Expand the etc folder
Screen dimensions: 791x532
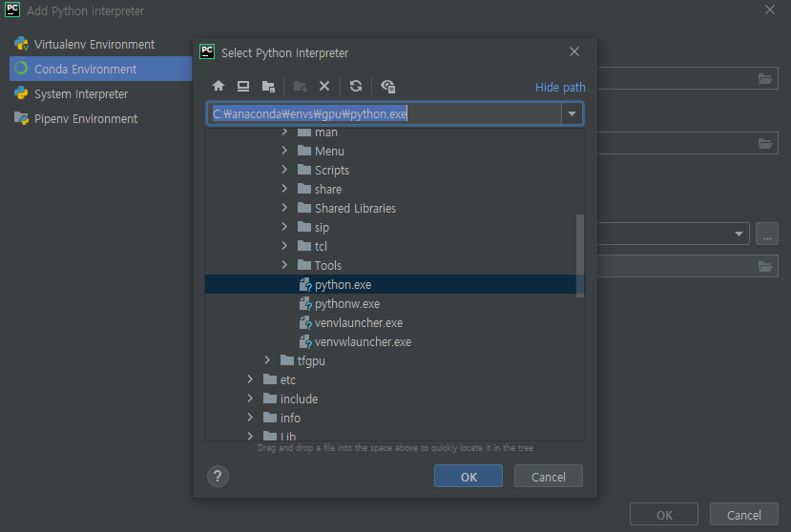(x=250, y=379)
